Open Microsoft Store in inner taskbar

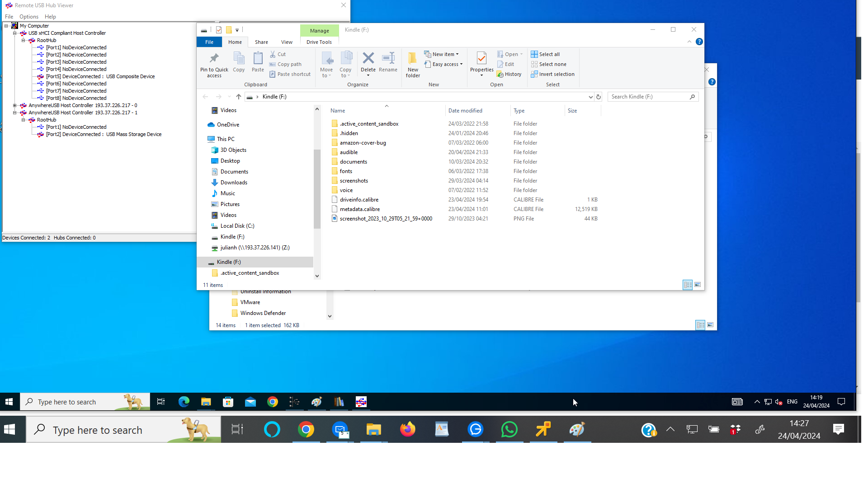228,402
